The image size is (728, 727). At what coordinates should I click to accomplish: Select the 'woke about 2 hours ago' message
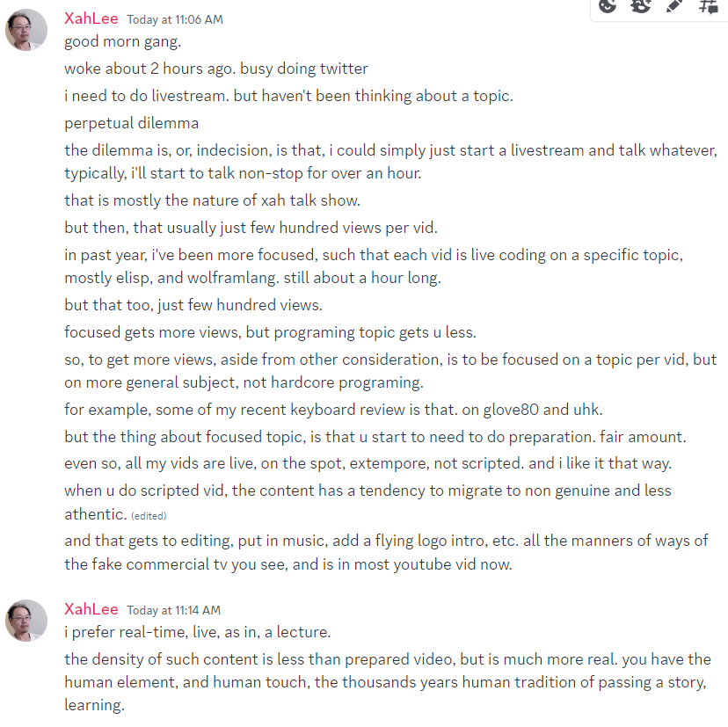pos(215,69)
